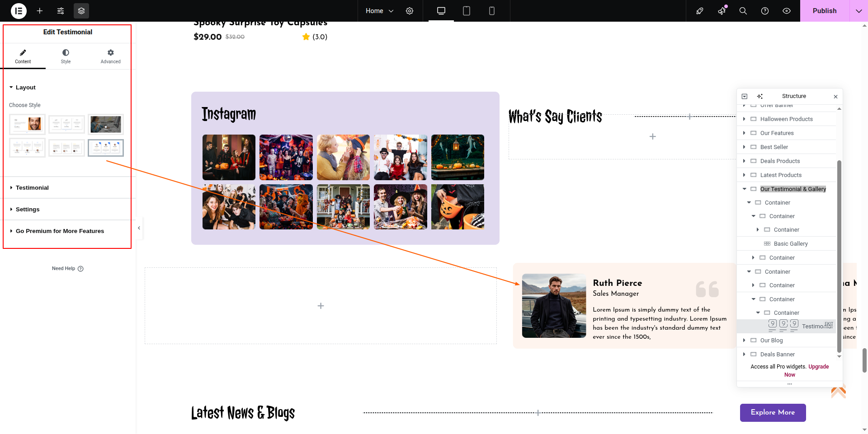Switch to the Content tab

coord(23,57)
